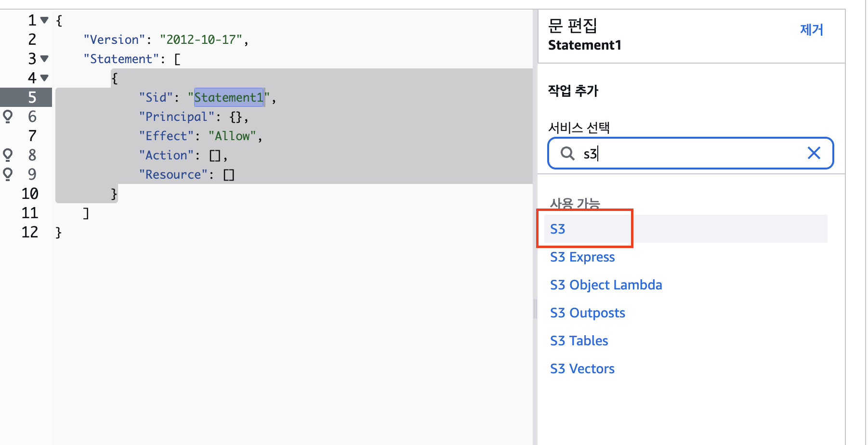
Task: Click the panel divider handle
Action: click(x=535, y=308)
